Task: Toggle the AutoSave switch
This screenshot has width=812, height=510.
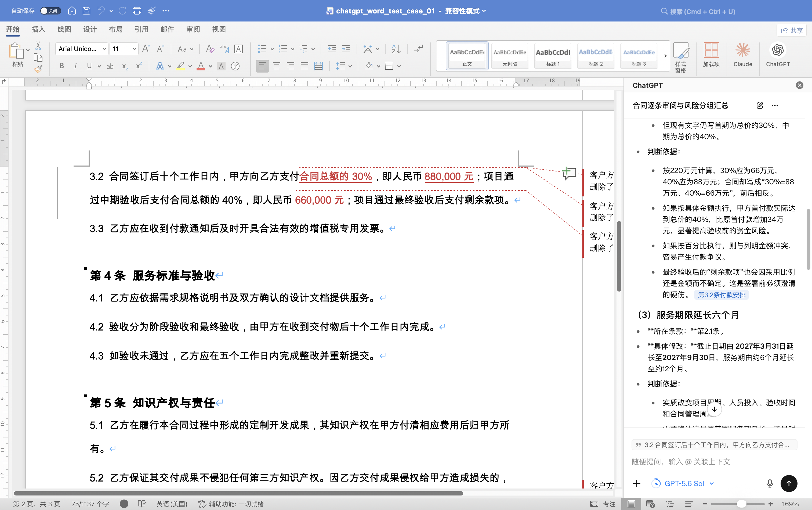Action: tap(50, 11)
